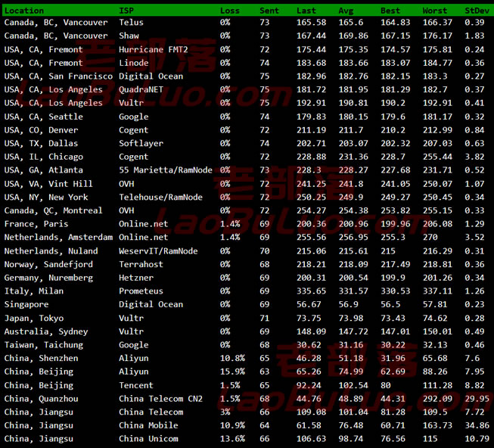Click the 337.11 Worst value for Milan
The width and height of the screenshot is (494, 448).
click(437, 291)
